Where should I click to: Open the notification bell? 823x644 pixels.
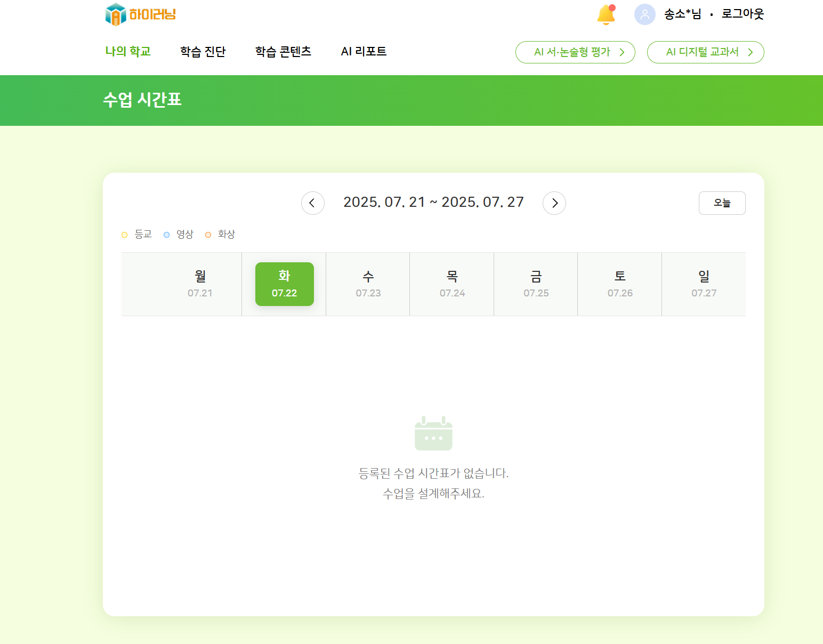pyautogui.click(x=606, y=14)
